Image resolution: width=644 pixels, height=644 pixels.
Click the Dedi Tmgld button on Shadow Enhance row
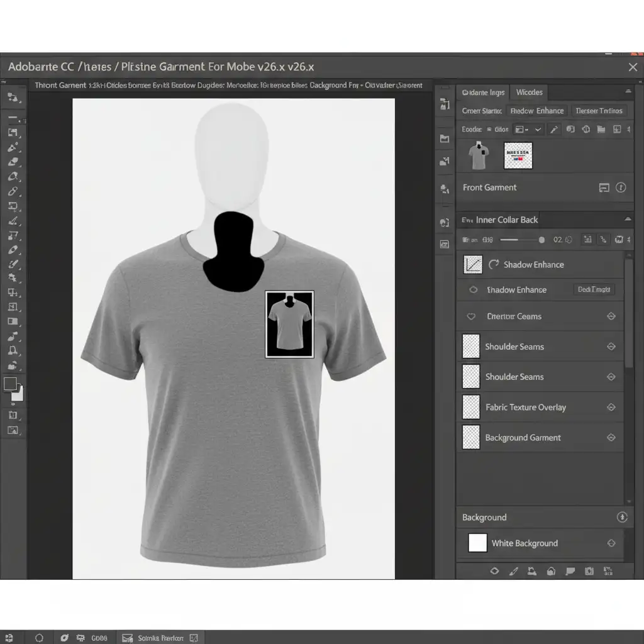(594, 289)
